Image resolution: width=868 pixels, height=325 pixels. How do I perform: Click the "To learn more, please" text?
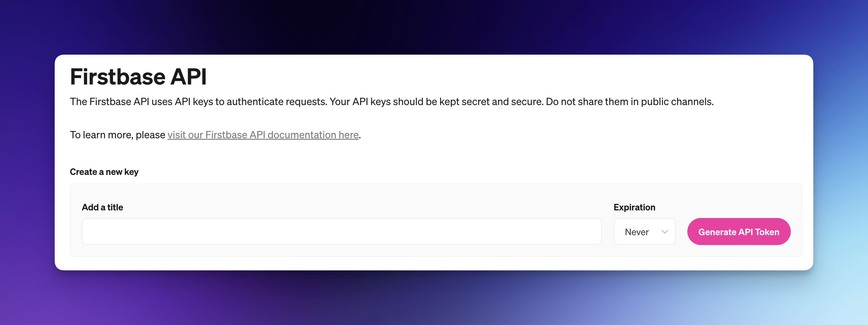coord(117,135)
